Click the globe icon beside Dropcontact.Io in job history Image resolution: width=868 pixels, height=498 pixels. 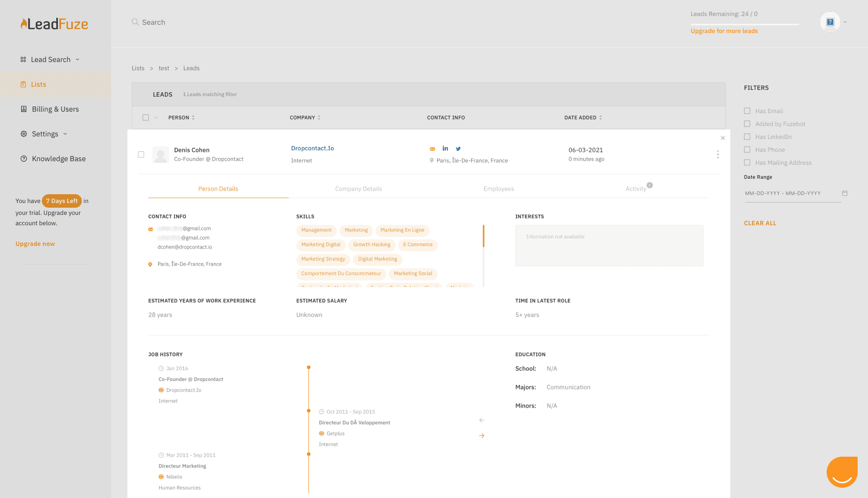coord(161,390)
